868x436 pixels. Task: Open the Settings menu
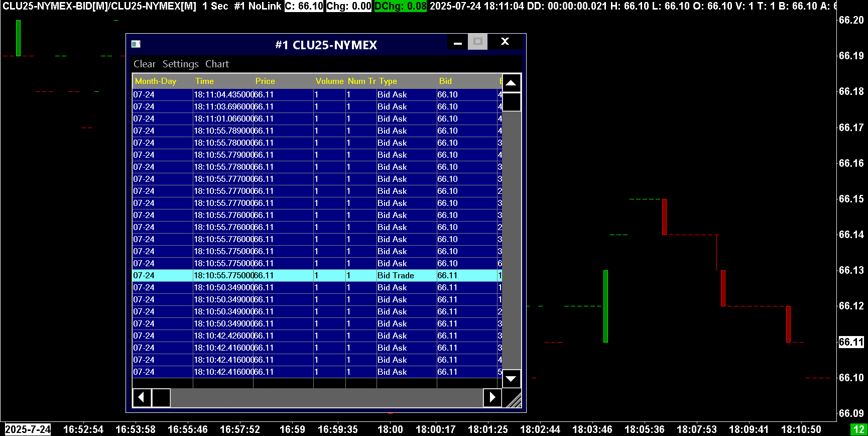(181, 64)
